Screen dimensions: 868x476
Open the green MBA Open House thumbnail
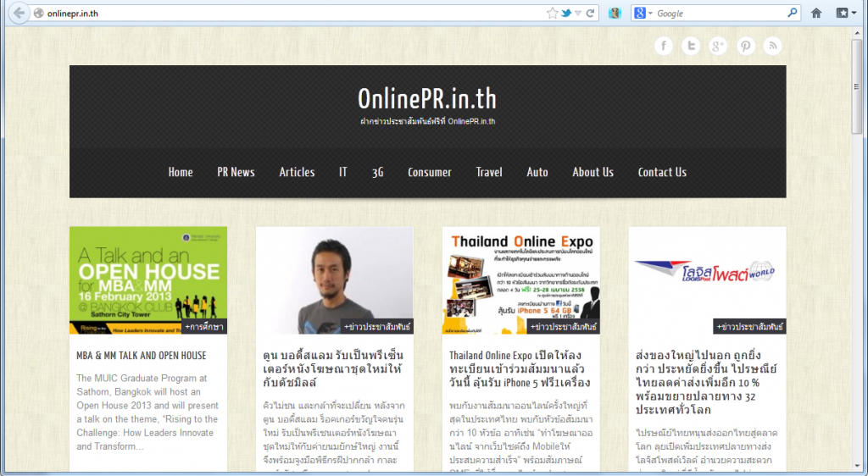(x=147, y=280)
